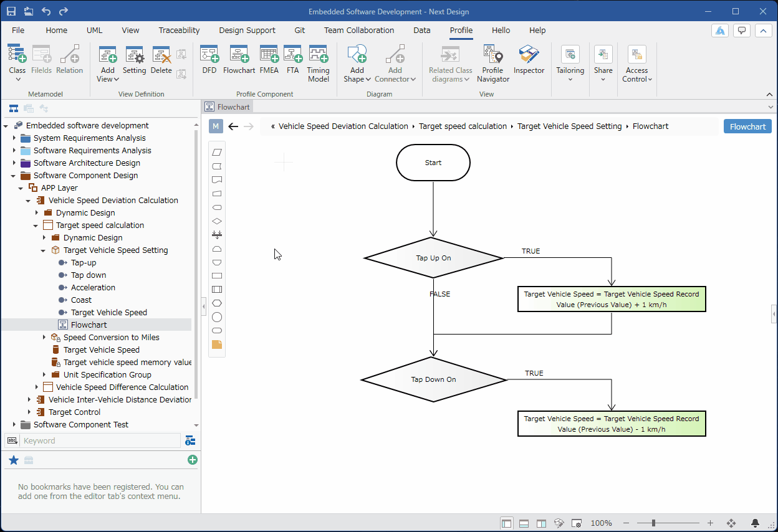Click the Undo arrow
This screenshot has height=532, width=778.
tap(46, 11)
